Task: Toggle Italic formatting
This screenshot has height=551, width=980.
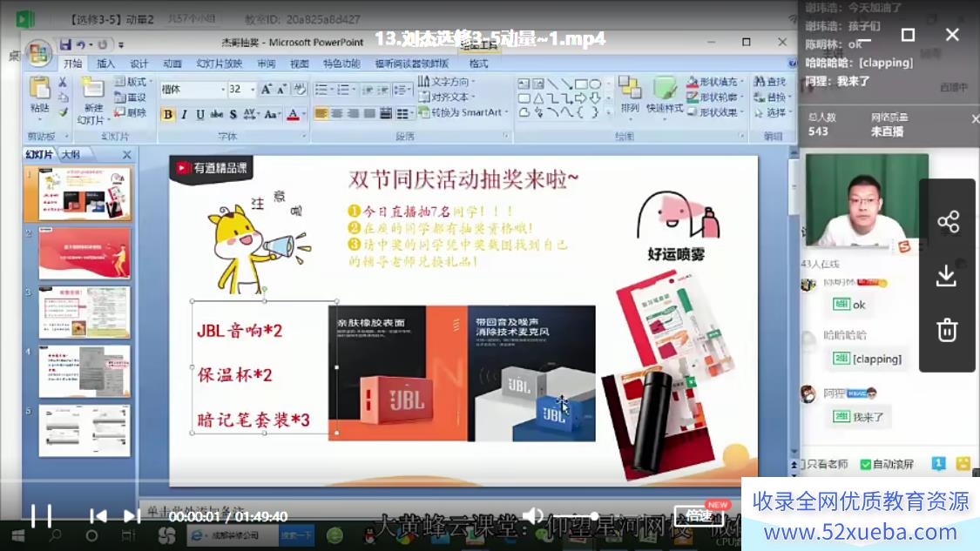Action: click(184, 114)
